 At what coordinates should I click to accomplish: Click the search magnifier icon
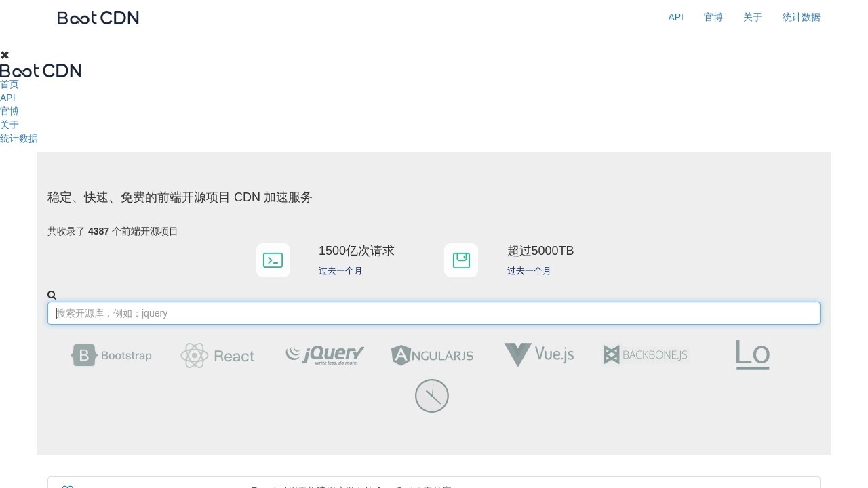pos(52,294)
